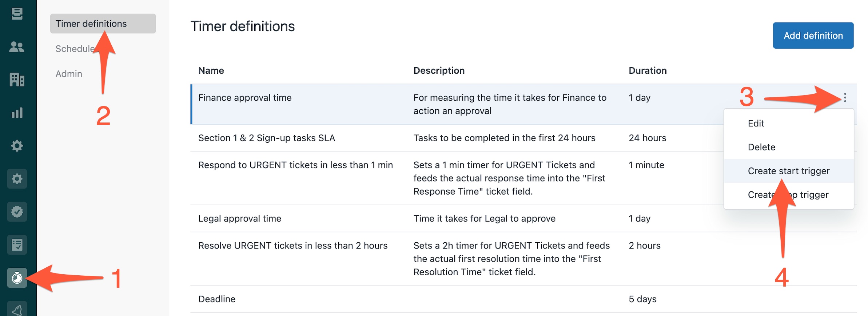This screenshot has width=868, height=316.
Task: Open the checkmark badge app icon
Action: coord(17,212)
